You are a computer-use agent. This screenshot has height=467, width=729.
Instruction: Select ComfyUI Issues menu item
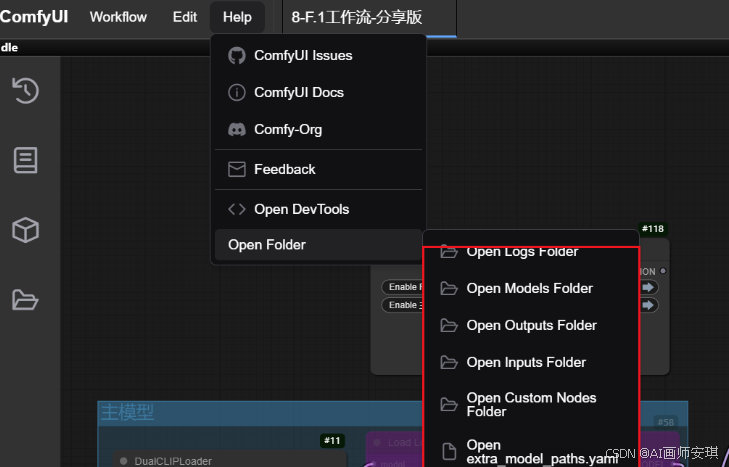coord(318,56)
